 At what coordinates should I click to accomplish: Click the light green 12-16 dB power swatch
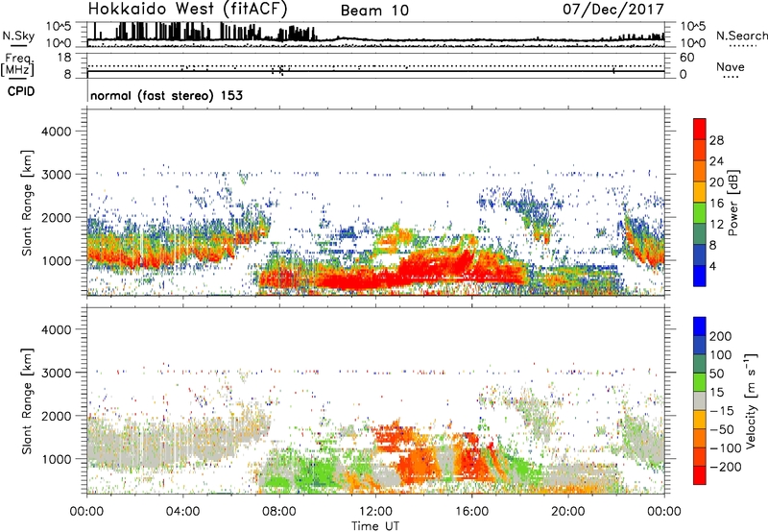point(700,212)
